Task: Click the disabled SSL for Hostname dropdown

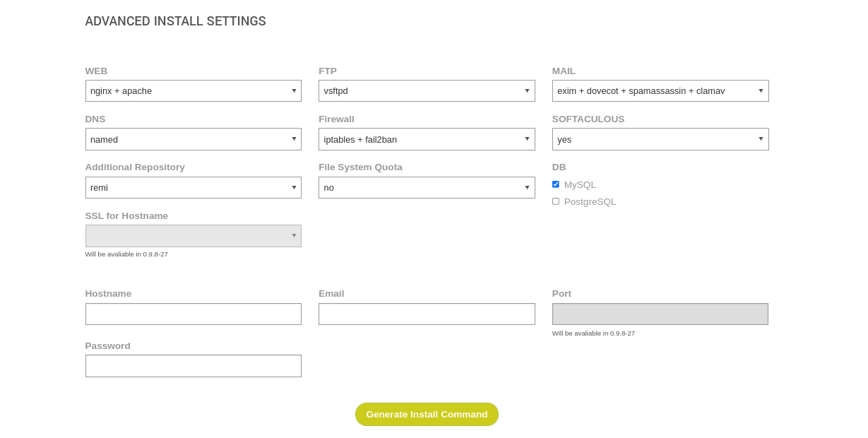Action: pyautogui.click(x=194, y=236)
